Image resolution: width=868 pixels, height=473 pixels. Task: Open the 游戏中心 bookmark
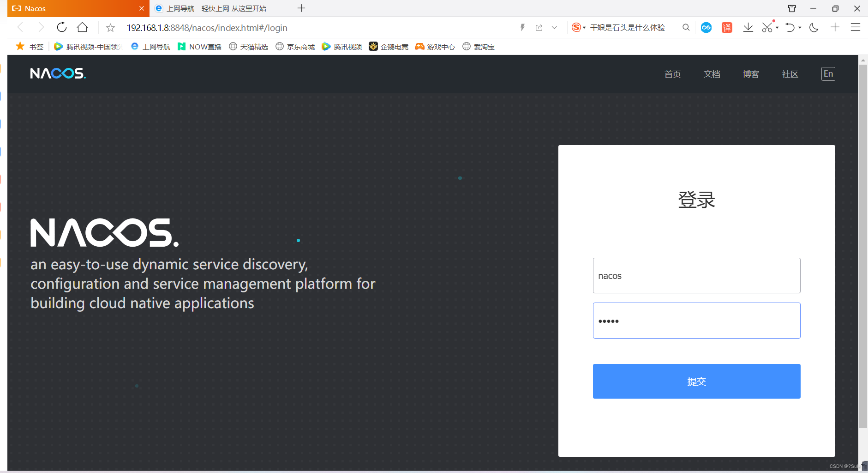435,47
